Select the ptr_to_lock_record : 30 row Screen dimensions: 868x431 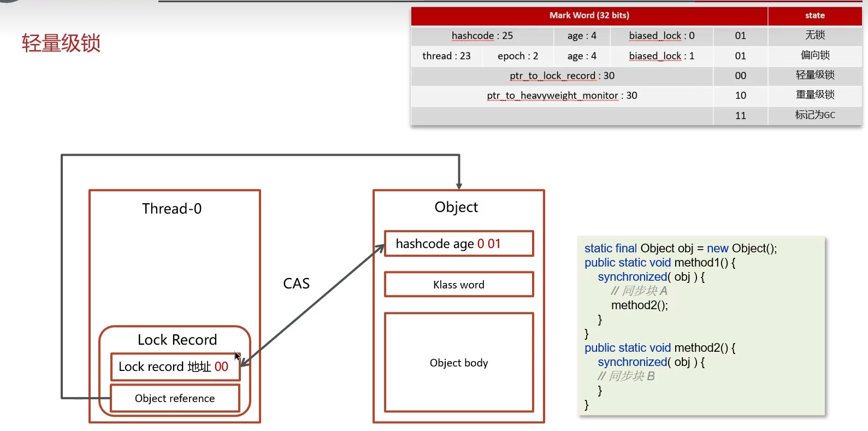(562, 75)
